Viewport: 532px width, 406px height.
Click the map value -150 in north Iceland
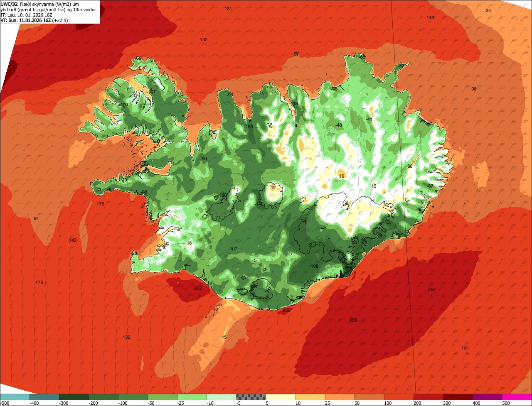point(248,127)
